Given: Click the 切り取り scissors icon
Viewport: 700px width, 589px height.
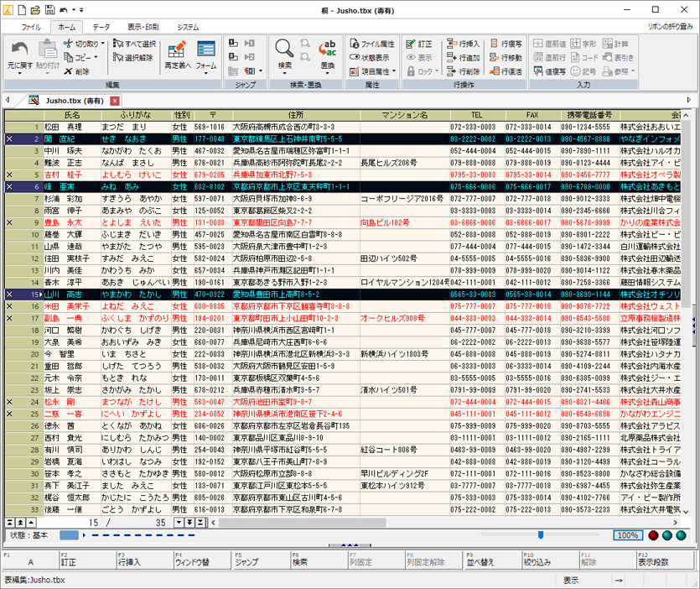Looking at the screenshot, I should coord(68,44).
